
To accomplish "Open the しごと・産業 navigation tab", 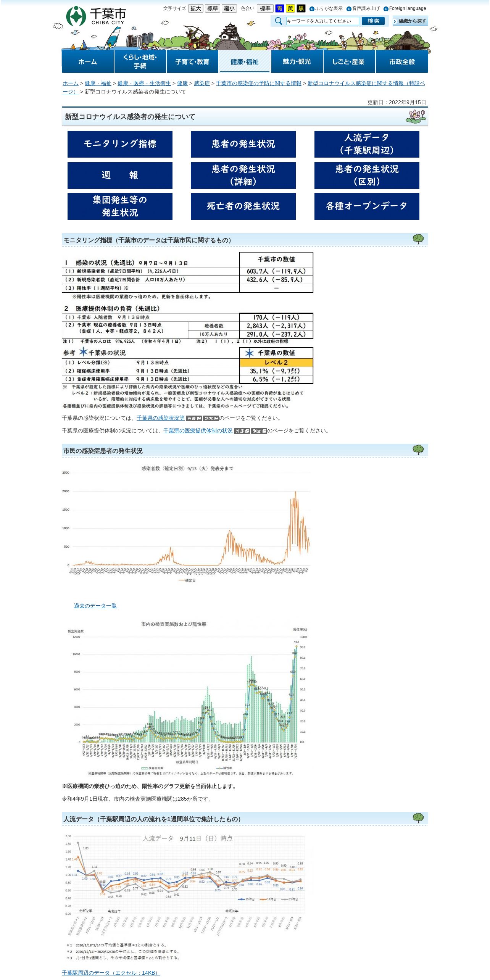I will pyautogui.click(x=349, y=61).
